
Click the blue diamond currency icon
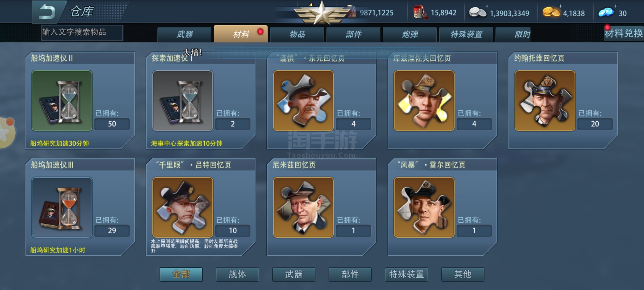click(x=606, y=12)
